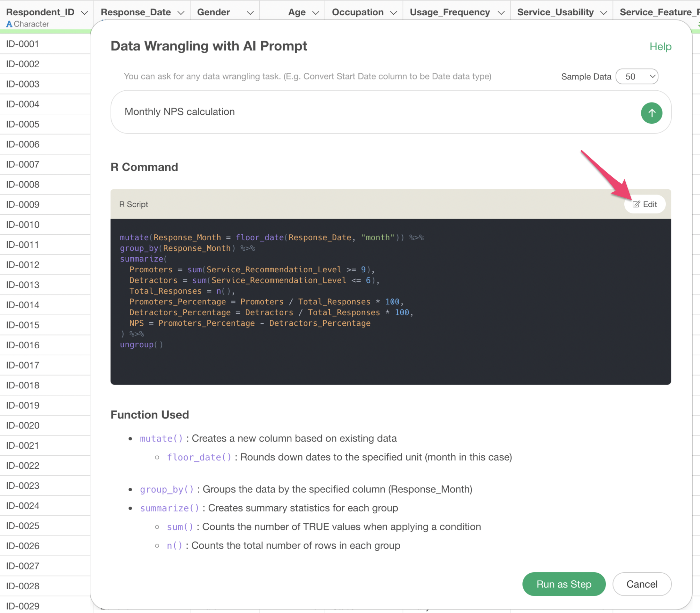Click the Edit pencil icon
The width and height of the screenshot is (700, 613).
pos(636,204)
